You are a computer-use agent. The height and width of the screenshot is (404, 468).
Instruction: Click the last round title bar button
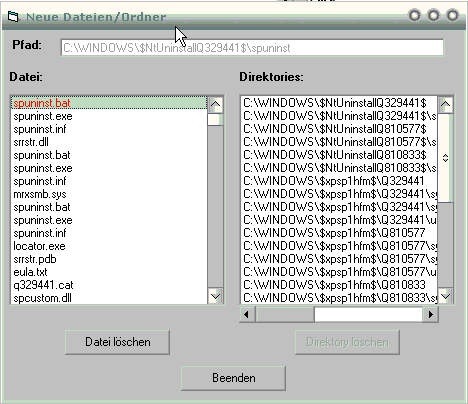tap(452, 15)
